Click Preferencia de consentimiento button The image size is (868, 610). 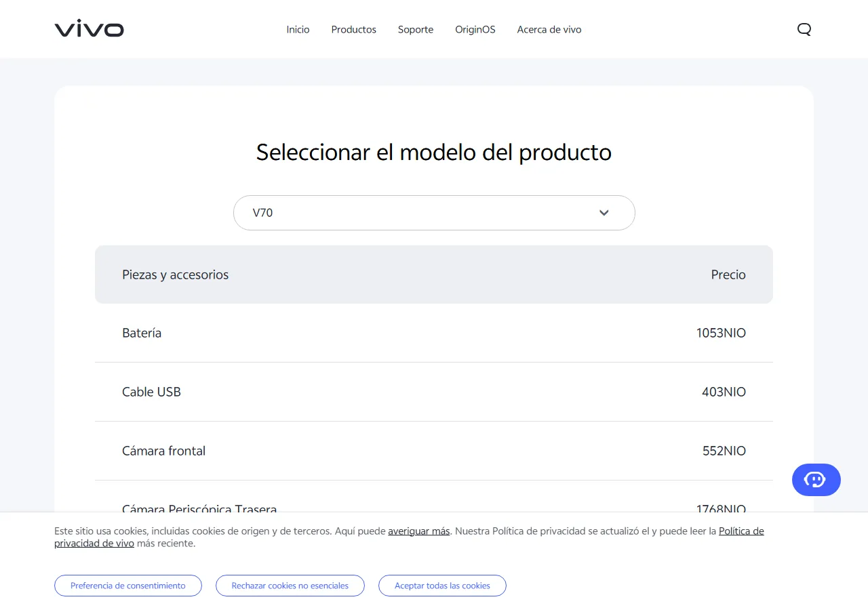point(128,586)
